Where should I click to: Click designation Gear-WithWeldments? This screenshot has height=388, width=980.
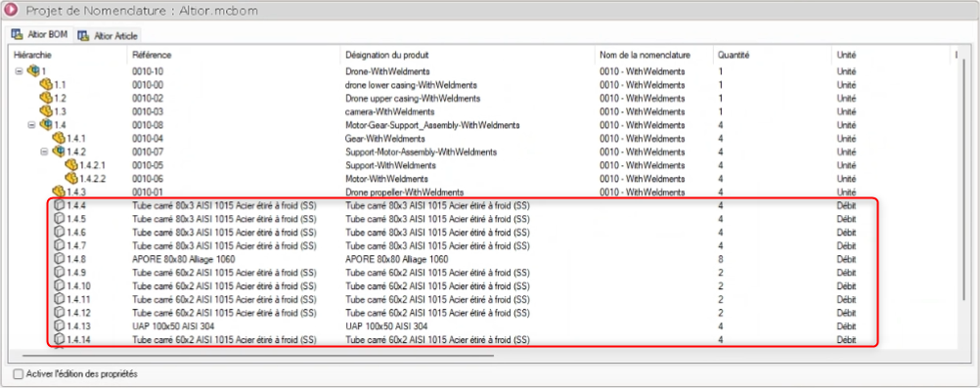tap(385, 138)
